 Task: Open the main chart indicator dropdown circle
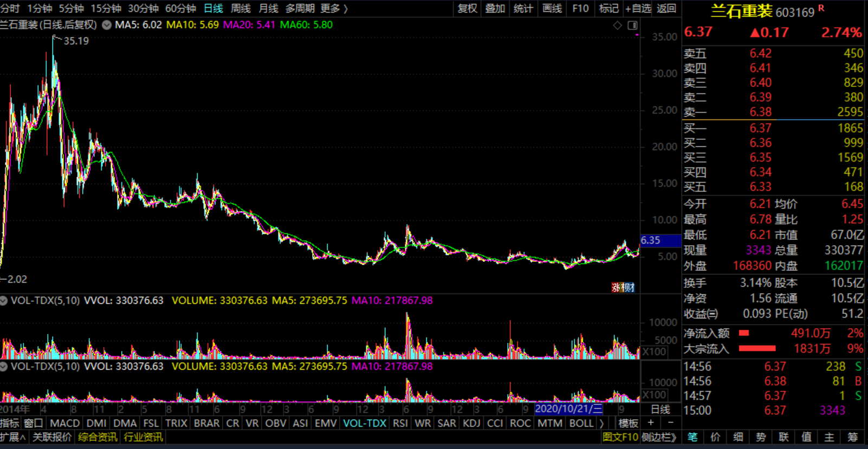[107, 25]
